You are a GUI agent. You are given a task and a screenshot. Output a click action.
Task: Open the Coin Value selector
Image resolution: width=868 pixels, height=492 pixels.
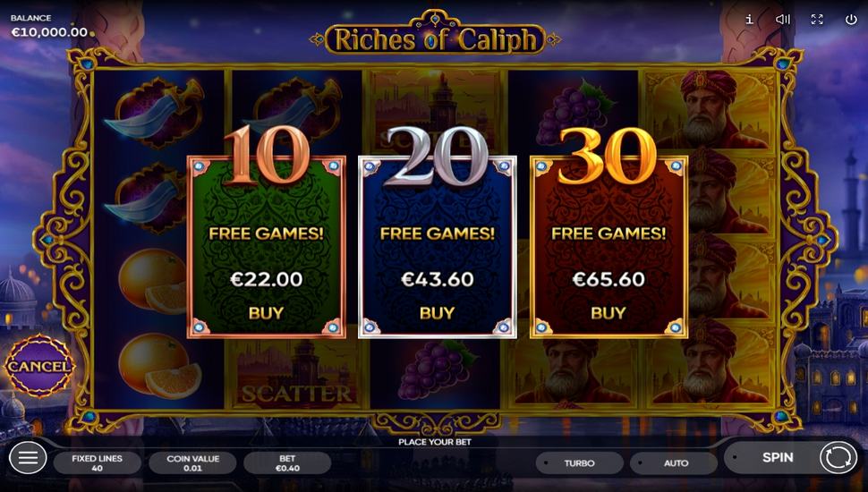(x=192, y=463)
